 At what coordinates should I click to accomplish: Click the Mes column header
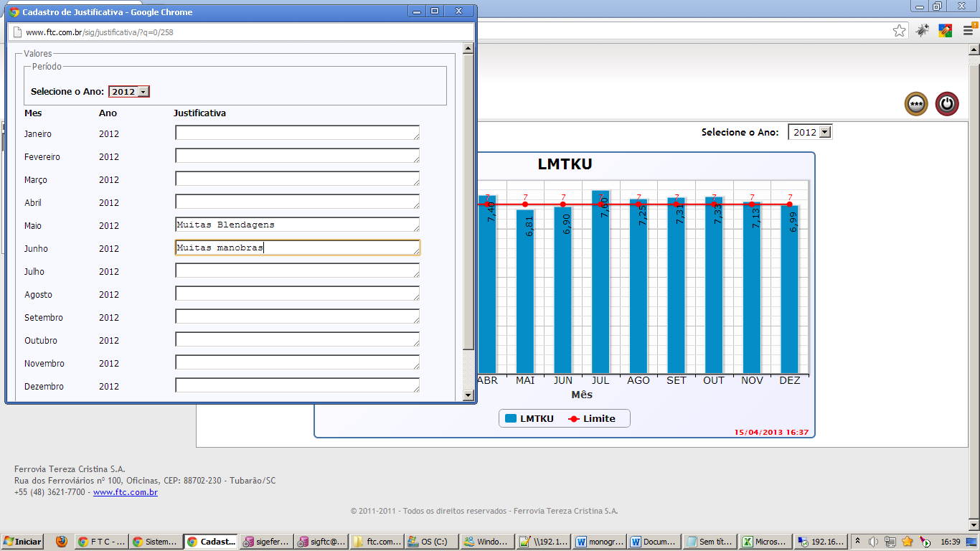33,113
